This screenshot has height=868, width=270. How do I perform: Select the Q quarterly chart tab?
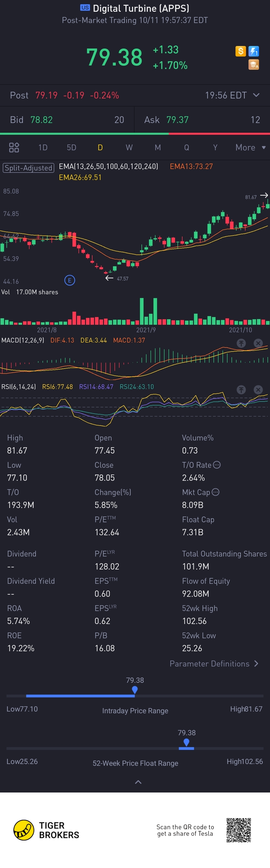click(x=186, y=147)
